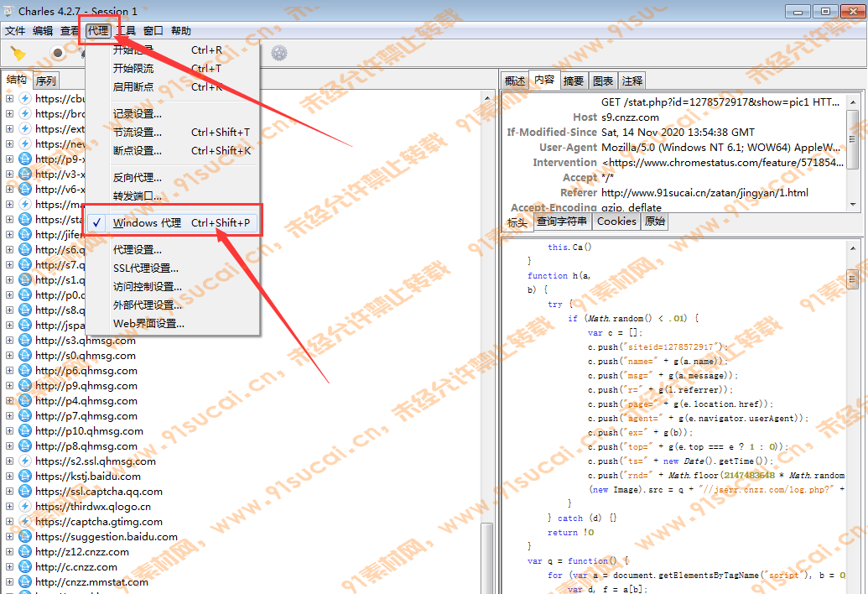
Task: Expand the https://ext tree node
Action: click(9, 128)
